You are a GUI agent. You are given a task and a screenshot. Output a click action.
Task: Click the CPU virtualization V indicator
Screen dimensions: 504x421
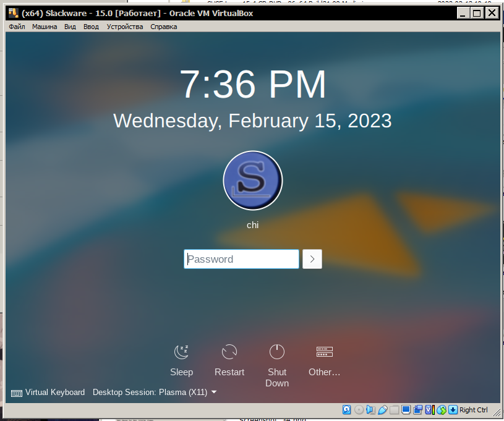(x=429, y=410)
